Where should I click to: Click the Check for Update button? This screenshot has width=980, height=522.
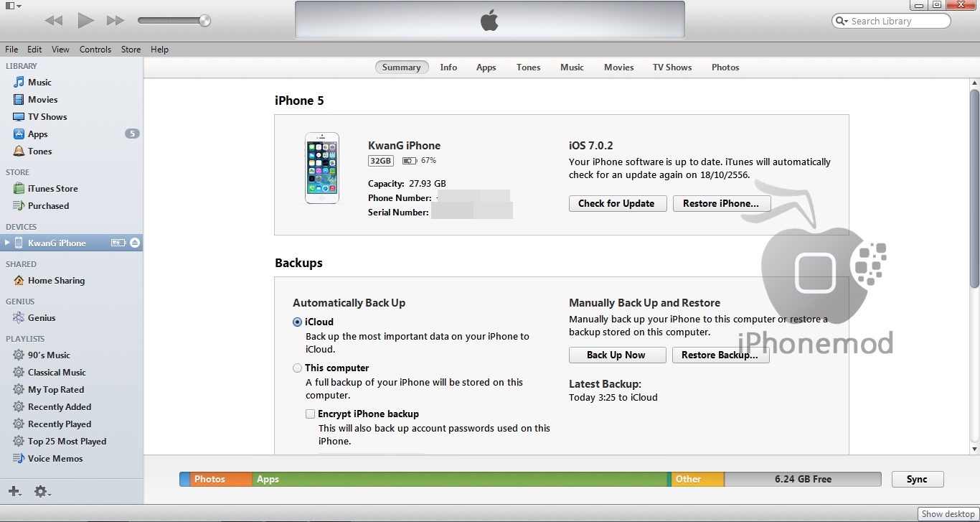pos(617,204)
